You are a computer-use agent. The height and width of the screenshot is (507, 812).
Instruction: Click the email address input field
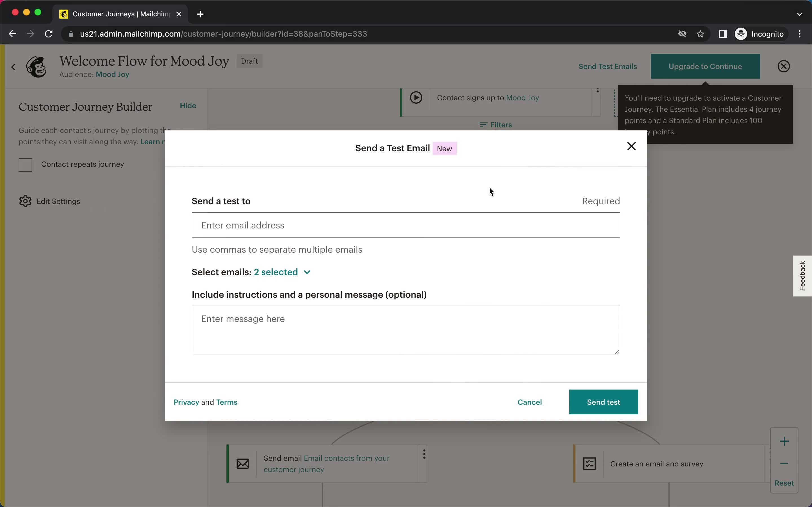pos(406,225)
